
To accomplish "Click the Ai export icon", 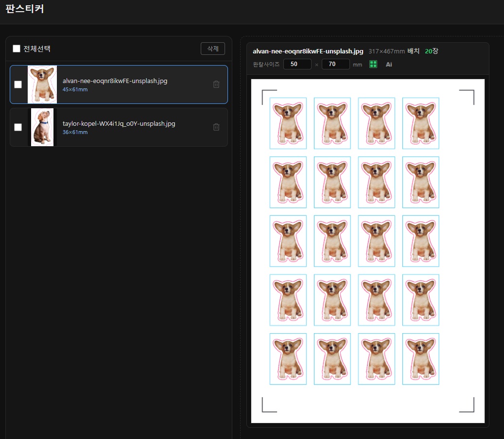I will pos(389,65).
